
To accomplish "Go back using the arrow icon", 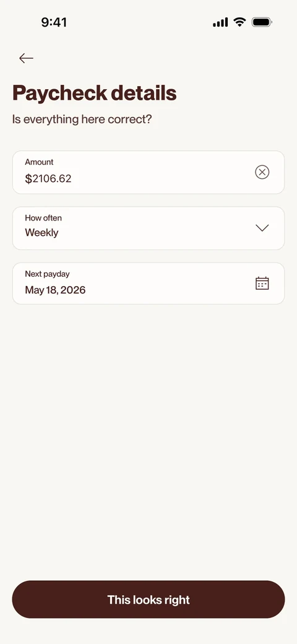I will point(26,58).
